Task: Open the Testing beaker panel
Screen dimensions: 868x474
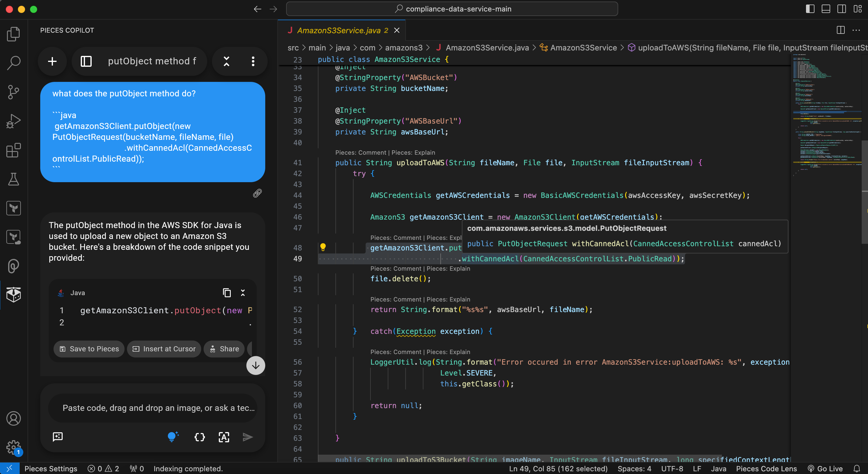Action: (13, 179)
